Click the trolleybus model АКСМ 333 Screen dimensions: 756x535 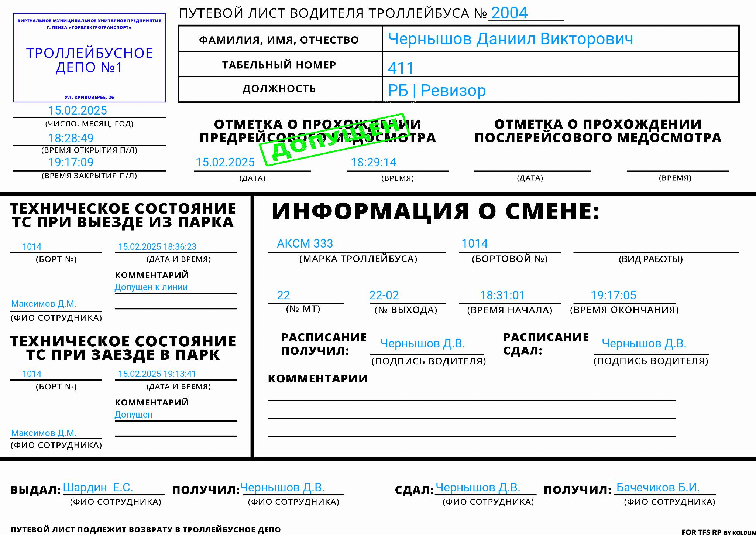point(305,244)
